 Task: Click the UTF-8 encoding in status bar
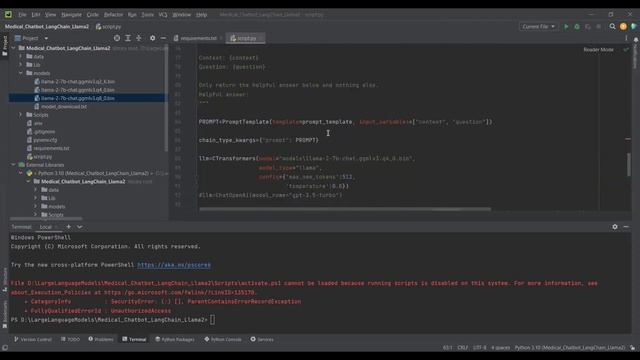[479, 348]
